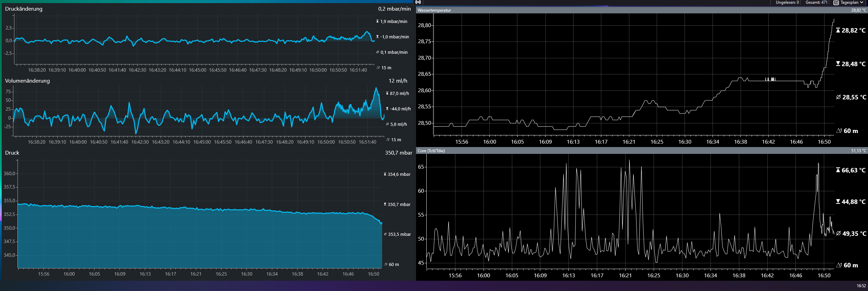This screenshot has width=868, height=291.
Task: Click the 60 m interval in Wassertemperatur chart
Action: click(851, 131)
